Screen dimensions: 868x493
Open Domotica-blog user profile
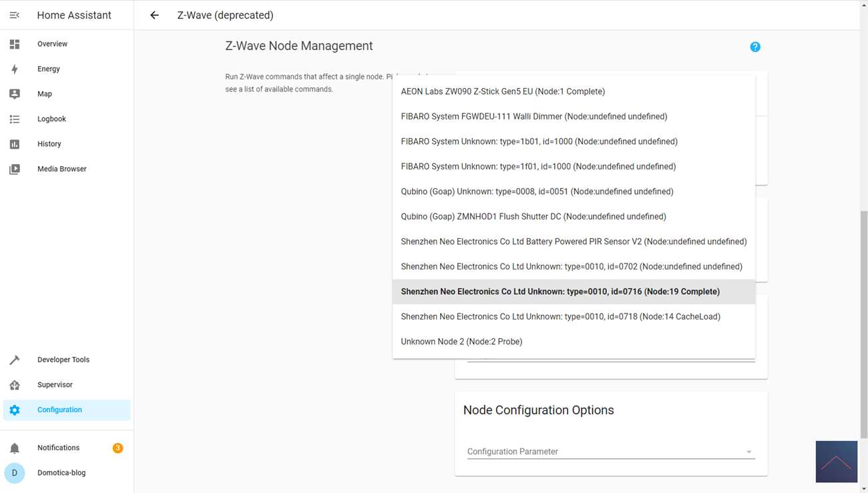pyautogui.click(x=61, y=473)
